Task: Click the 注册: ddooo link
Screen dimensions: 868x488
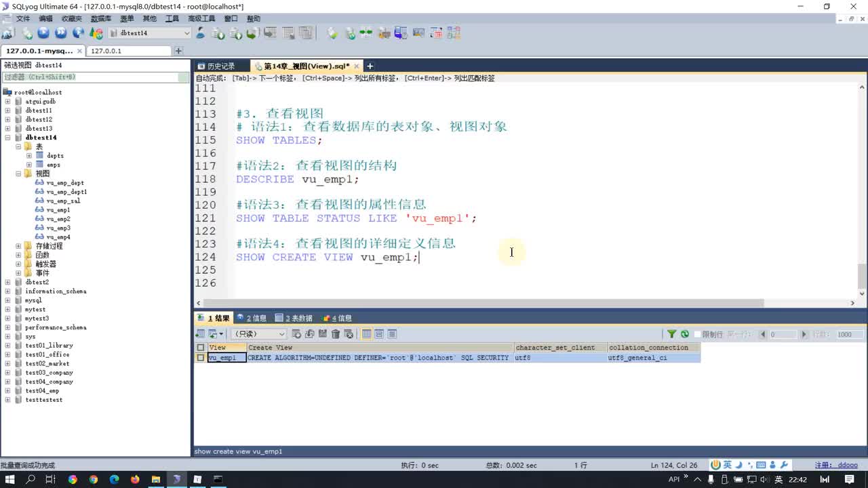Action: (837, 466)
